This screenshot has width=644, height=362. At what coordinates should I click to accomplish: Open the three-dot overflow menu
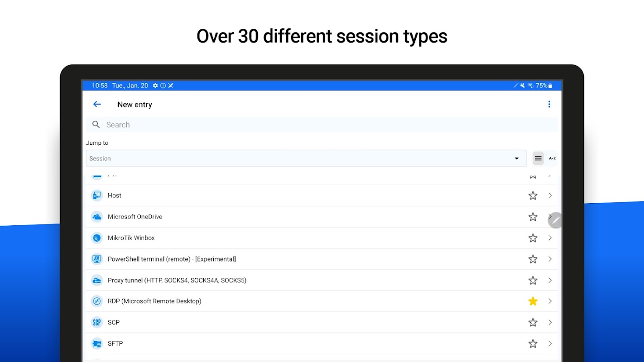coord(549,104)
